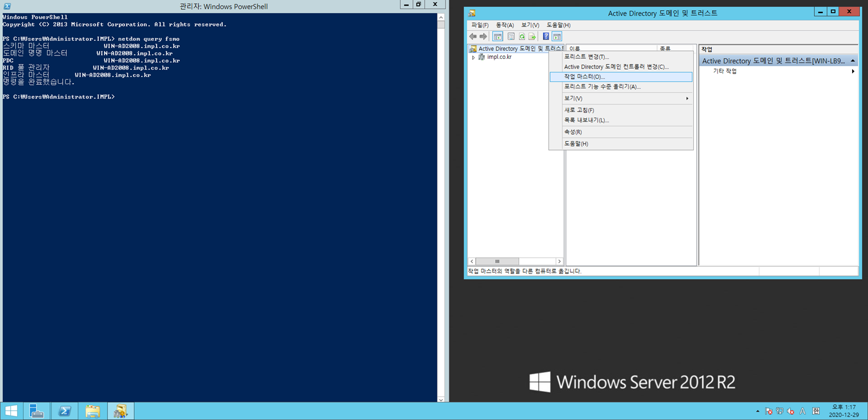868x420 pixels.
Task: Click the 이름 column header
Action: coord(612,49)
